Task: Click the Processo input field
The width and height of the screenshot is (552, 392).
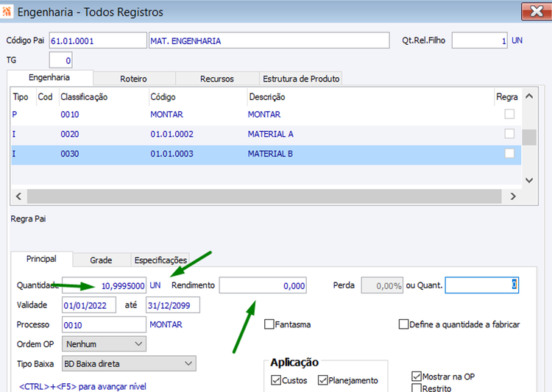Action: pos(104,324)
